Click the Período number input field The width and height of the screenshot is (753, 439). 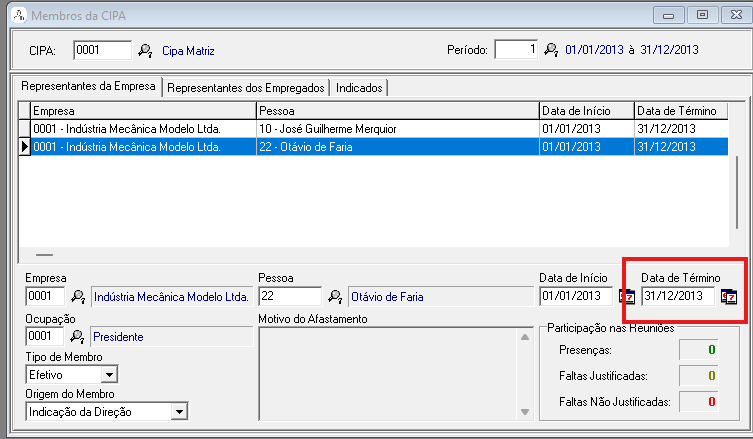[x=516, y=49]
